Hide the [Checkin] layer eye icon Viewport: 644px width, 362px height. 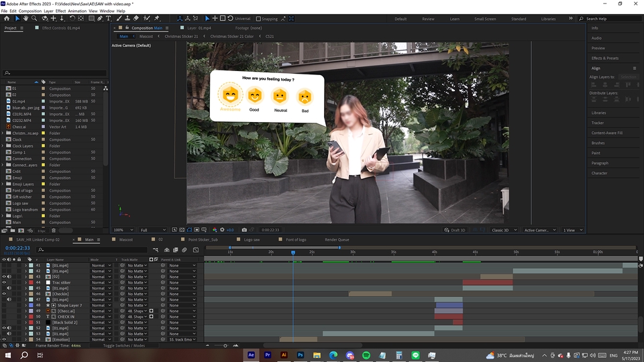tap(4, 294)
